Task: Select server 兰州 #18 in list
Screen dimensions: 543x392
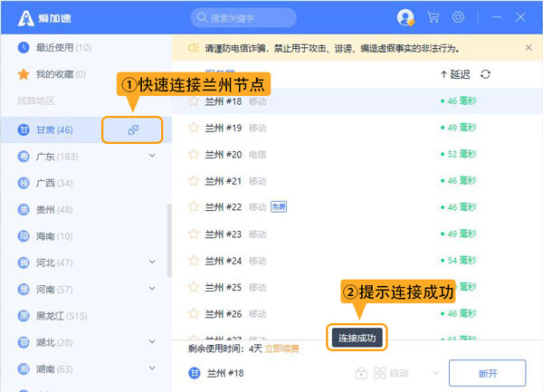Action: click(357, 101)
